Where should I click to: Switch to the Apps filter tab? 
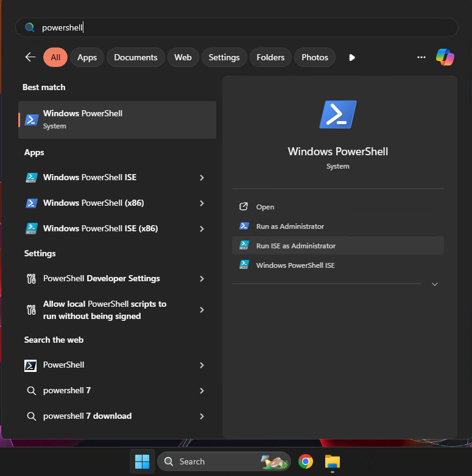(x=87, y=57)
